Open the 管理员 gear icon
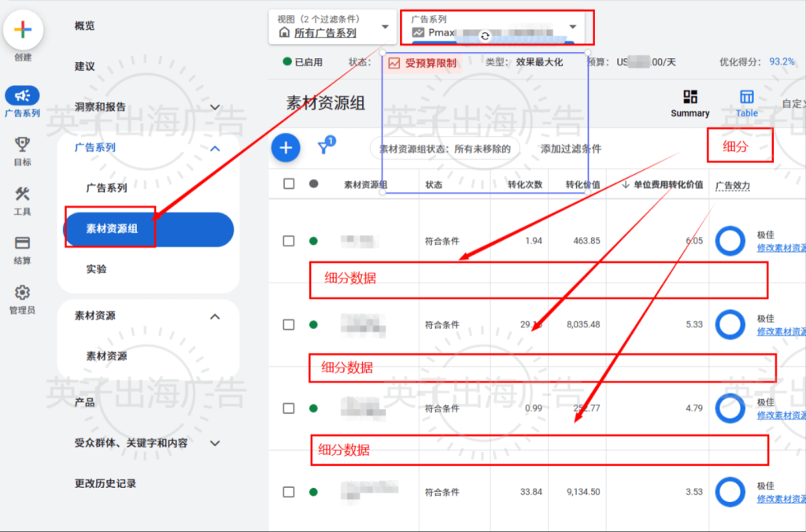The height and width of the screenshot is (532, 806). [x=23, y=293]
